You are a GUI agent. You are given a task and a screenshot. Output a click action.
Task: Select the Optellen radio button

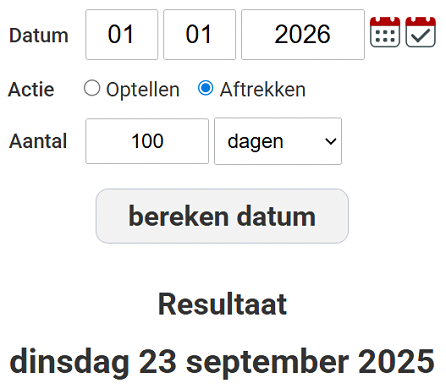(92, 88)
